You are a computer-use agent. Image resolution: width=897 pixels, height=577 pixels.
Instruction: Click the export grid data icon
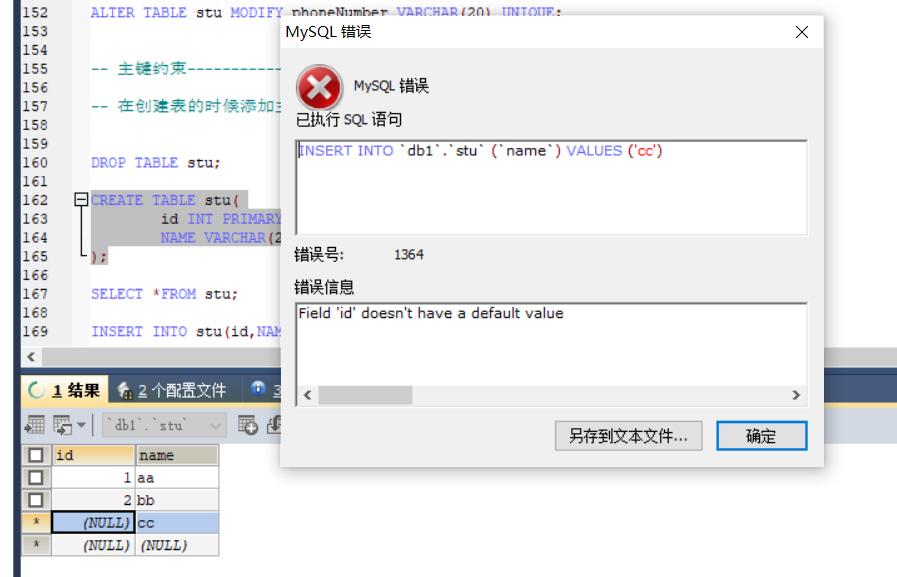(x=35, y=425)
